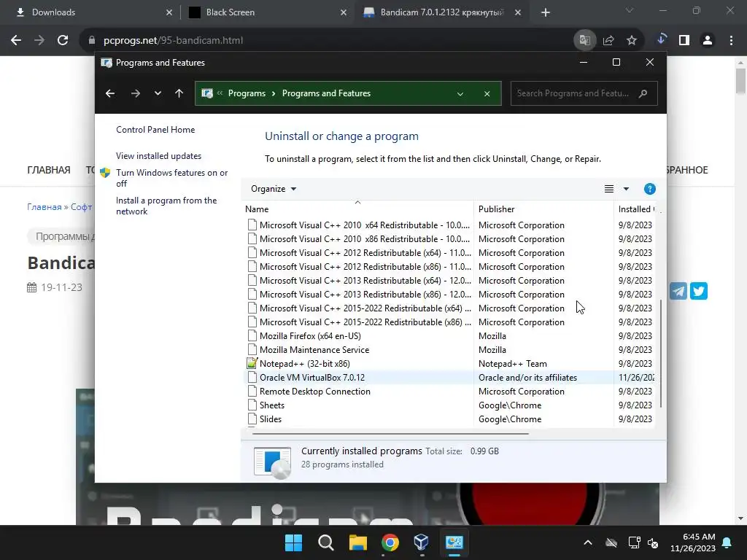Click Главная breadcrumb link on webpage
Image resolution: width=747 pixels, height=560 pixels.
coord(44,207)
